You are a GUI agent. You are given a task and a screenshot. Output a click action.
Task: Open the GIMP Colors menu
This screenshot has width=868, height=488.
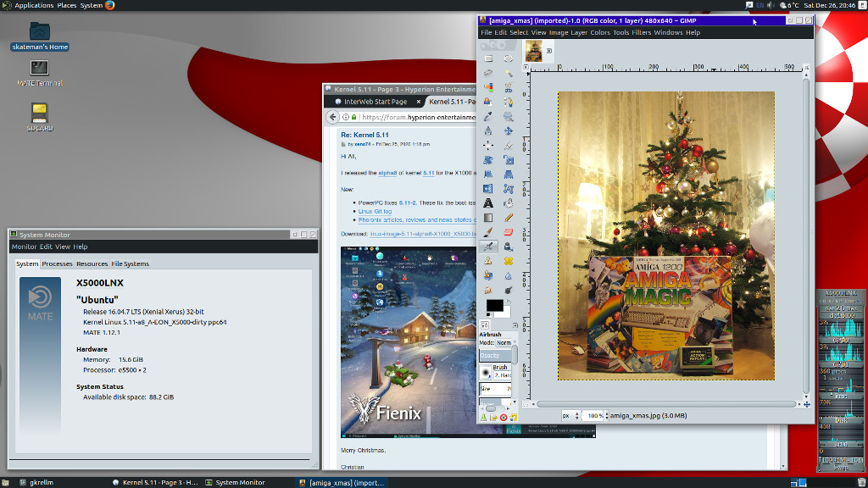[599, 33]
